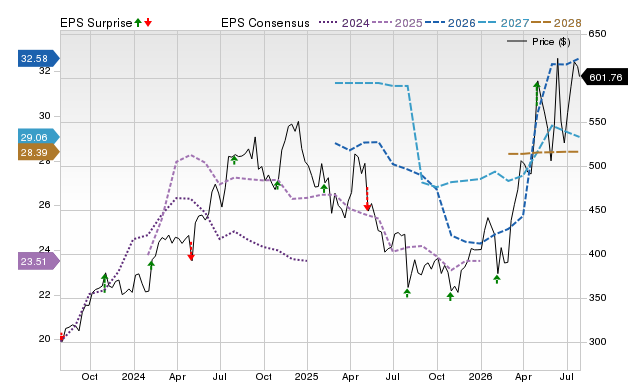Click the 300 label on the price axis
The width and height of the screenshot is (640, 382).
597,342
